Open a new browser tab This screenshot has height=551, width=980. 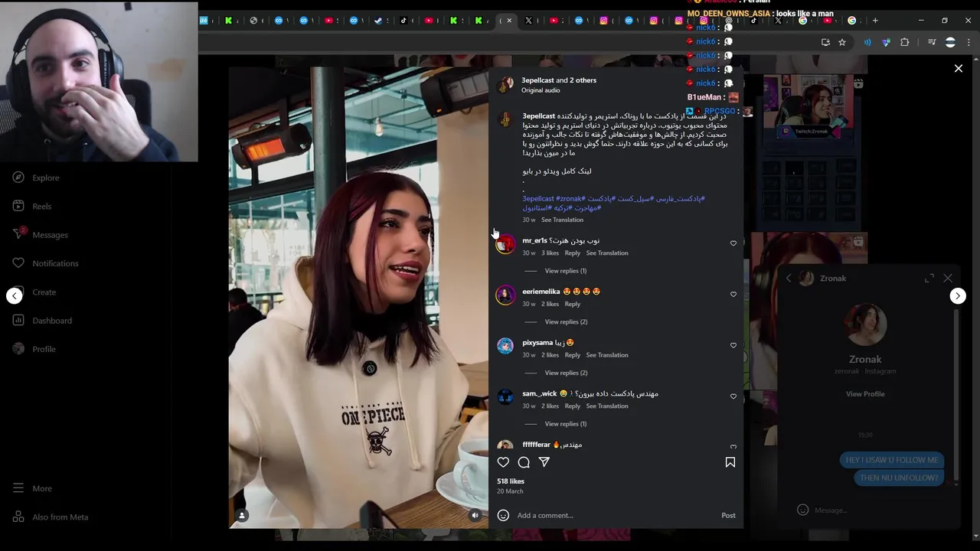pyautogui.click(x=876, y=21)
